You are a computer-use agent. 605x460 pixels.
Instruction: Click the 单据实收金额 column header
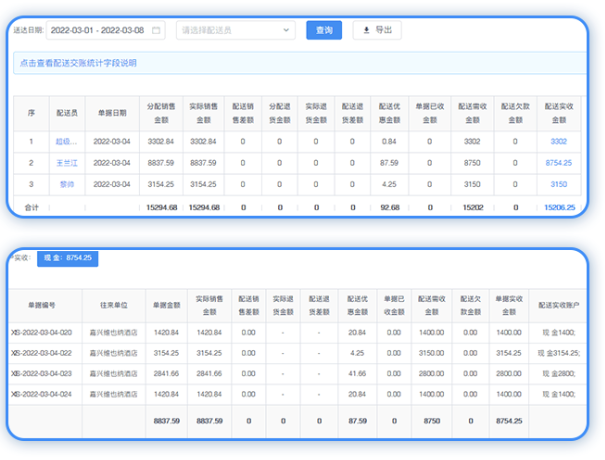click(x=509, y=305)
